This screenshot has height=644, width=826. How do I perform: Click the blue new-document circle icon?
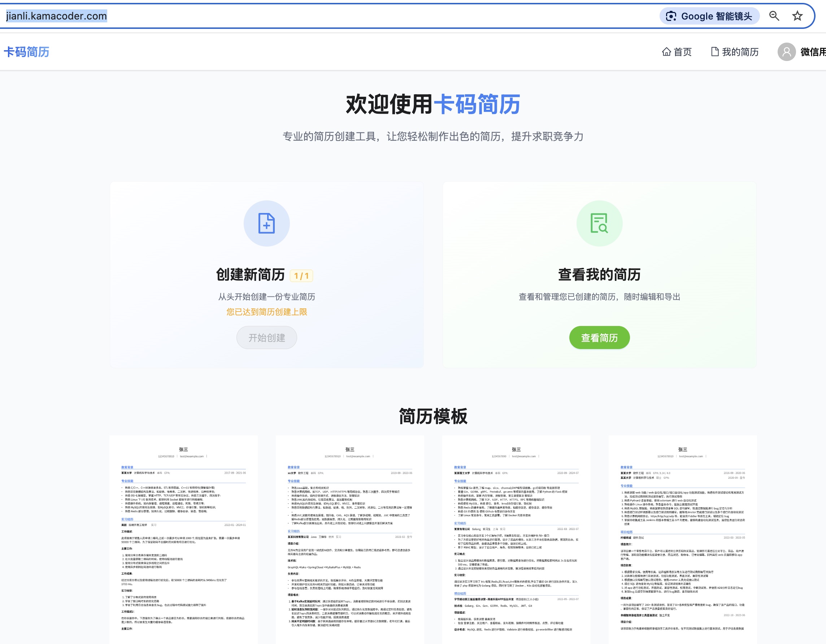pyautogui.click(x=266, y=223)
